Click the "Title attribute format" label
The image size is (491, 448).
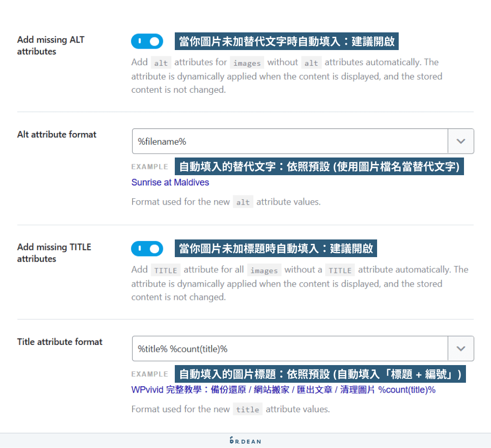pos(59,342)
